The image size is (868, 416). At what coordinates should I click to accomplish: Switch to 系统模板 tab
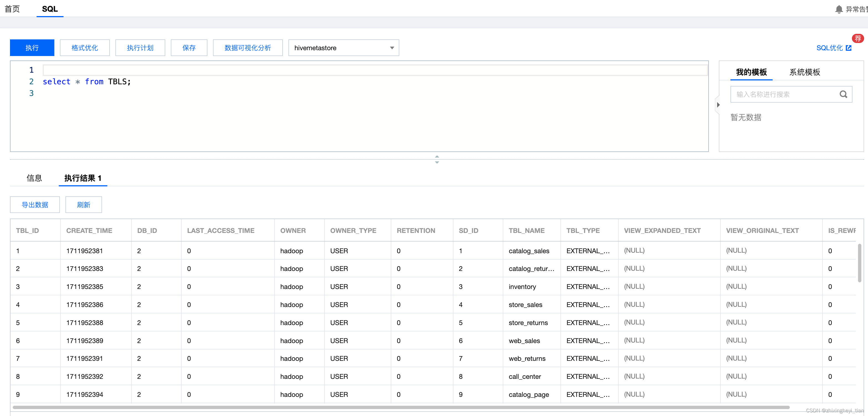(x=804, y=72)
